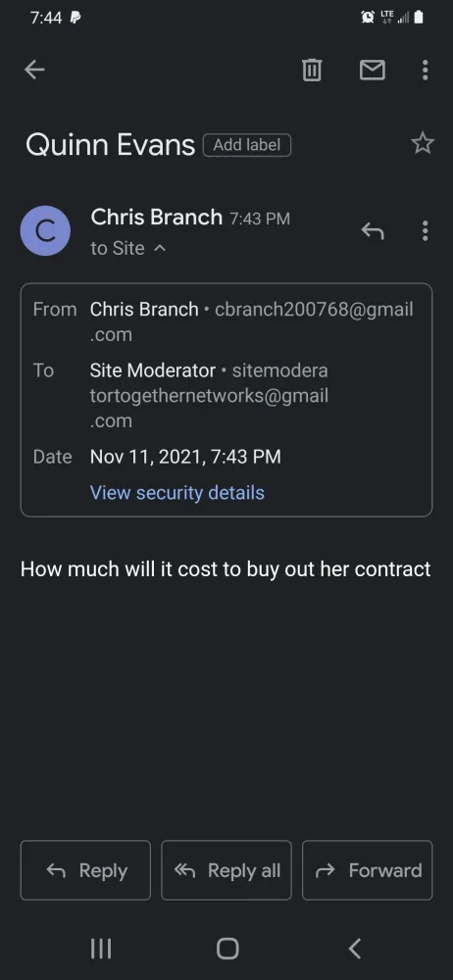Tap the Reply all button

click(x=226, y=870)
